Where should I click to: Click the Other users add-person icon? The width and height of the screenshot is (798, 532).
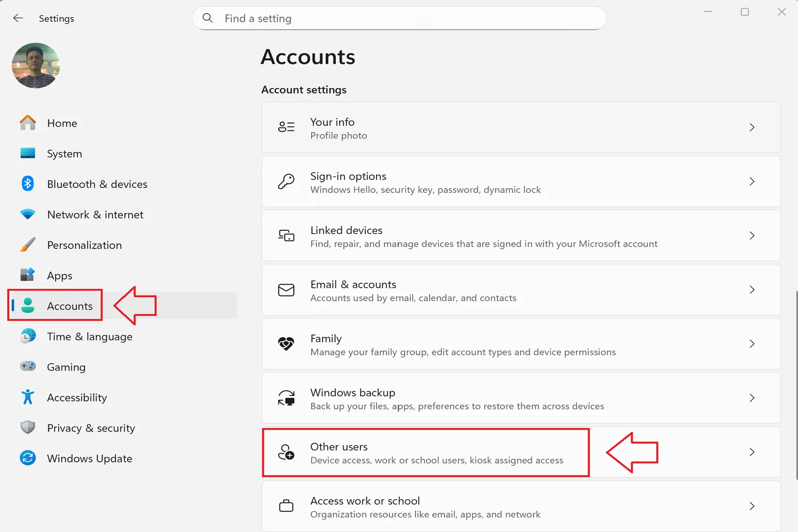tap(286, 452)
